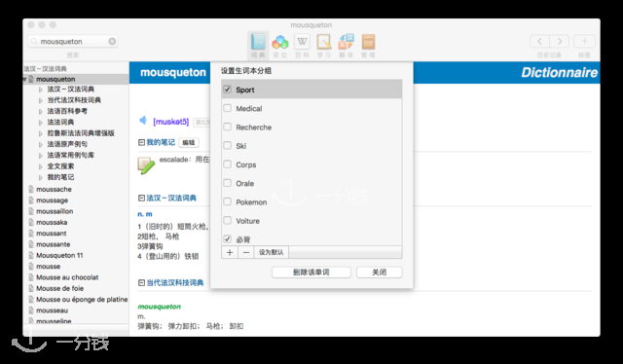Expand 拉鲁斯法法词典增强版 in the sidebar
This screenshot has width=623, height=364.
tap(41, 133)
